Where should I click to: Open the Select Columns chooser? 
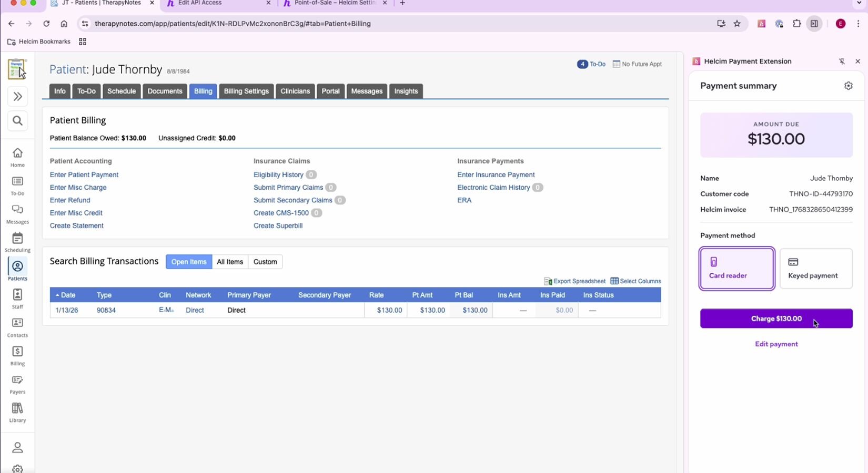tap(635, 281)
